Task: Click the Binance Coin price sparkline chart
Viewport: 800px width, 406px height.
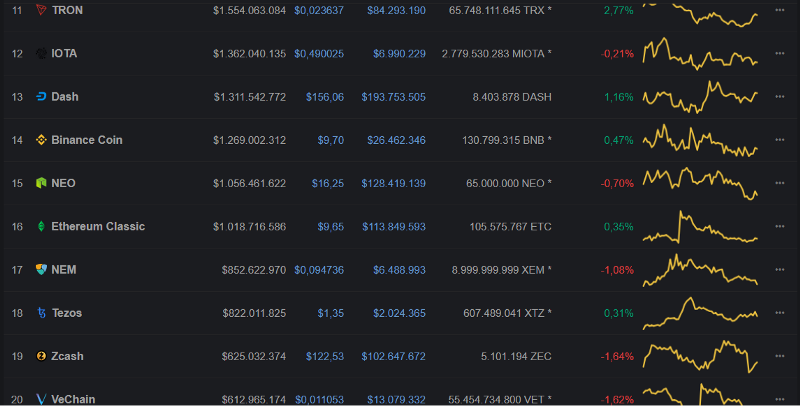Action: click(700, 140)
